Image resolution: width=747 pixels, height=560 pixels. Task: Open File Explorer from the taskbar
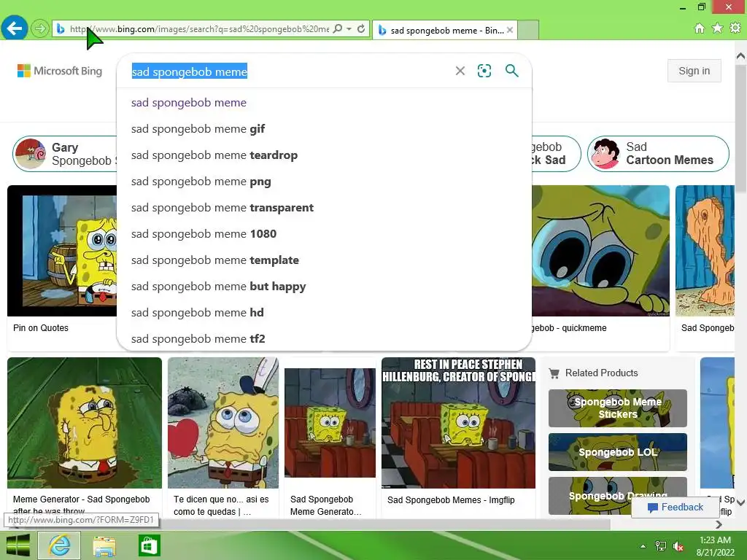point(104,545)
